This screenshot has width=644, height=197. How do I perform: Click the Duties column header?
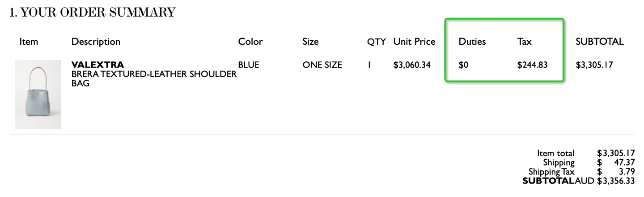(x=472, y=42)
